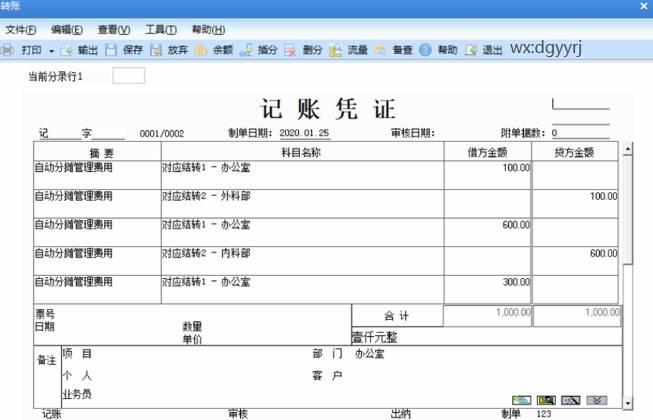Click the 摘要 column header
This screenshot has width=653, height=420.
click(97, 152)
